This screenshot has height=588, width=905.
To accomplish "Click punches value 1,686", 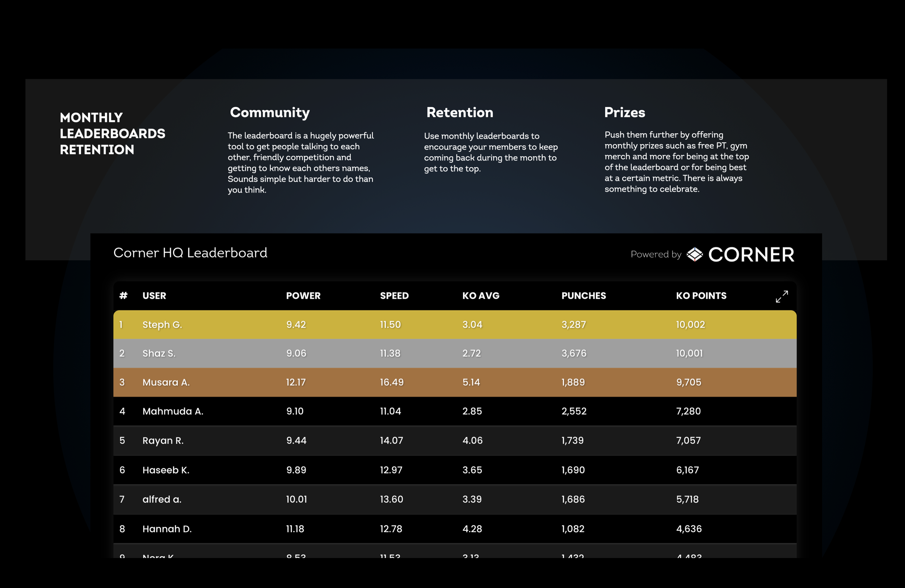I will pos(573,499).
